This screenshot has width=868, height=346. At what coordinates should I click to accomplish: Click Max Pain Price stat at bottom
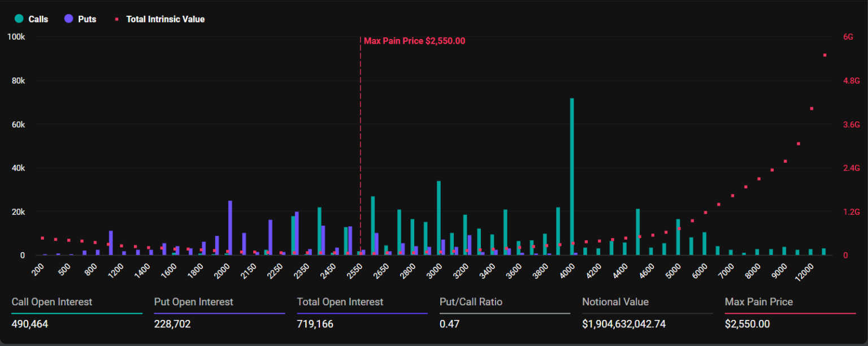click(x=758, y=302)
